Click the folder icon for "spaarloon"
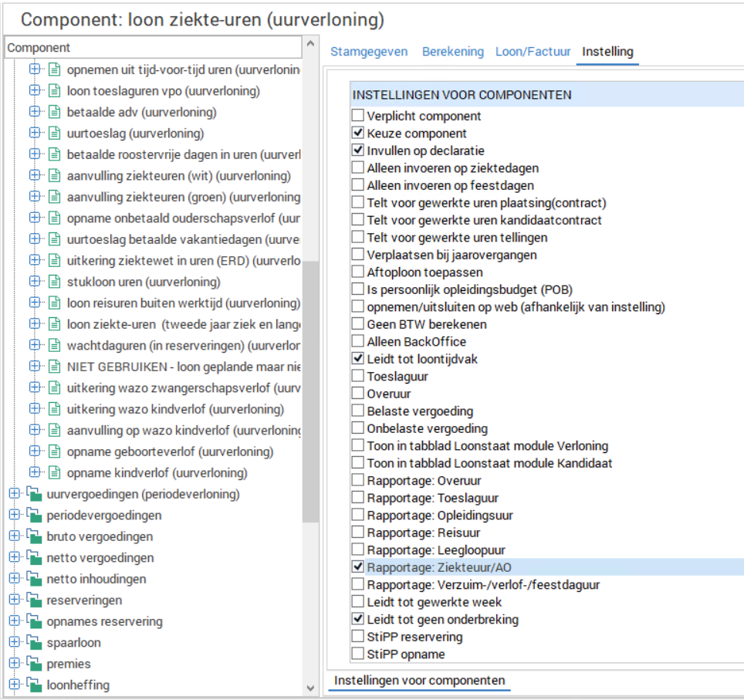The height and width of the screenshot is (700, 744). pyautogui.click(x=36, y=642)
